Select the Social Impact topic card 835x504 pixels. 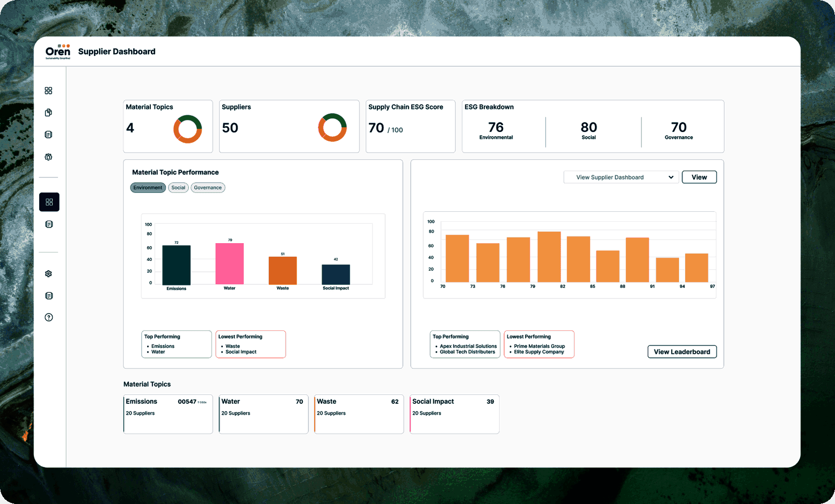click(x=455, y=414)
